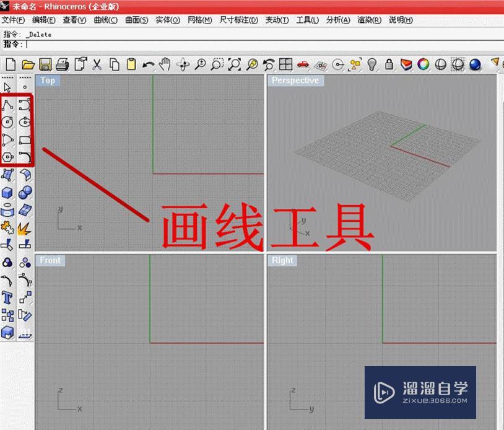504x430 pixels.
Task: Click the Perspective viewport title
Action: (x=295, y=81)
